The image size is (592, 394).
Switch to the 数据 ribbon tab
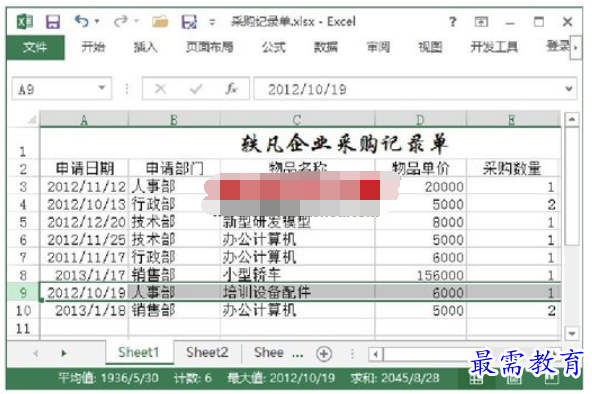point(326,47)
